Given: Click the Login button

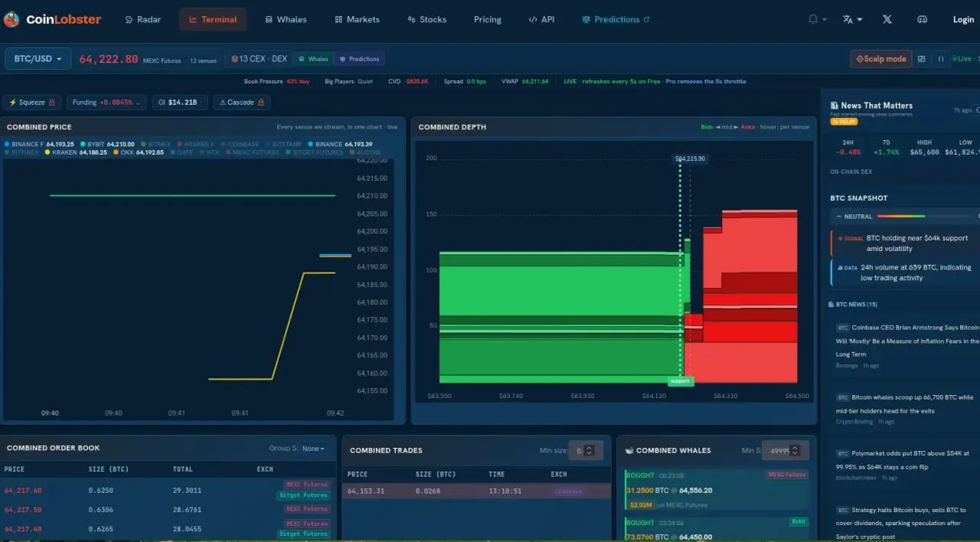Looking at the screenshot, I should pyautogui.click(x=963, y=19).
